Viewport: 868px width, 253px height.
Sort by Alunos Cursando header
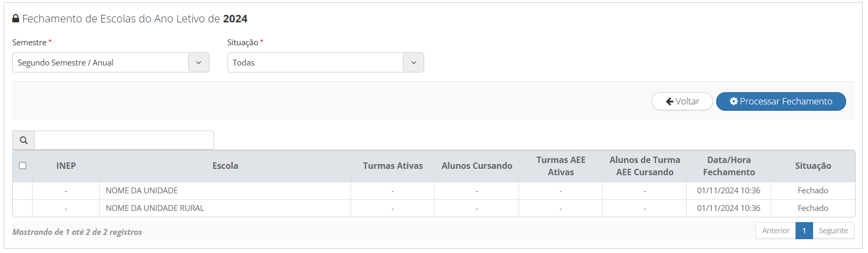click(476, 166)
